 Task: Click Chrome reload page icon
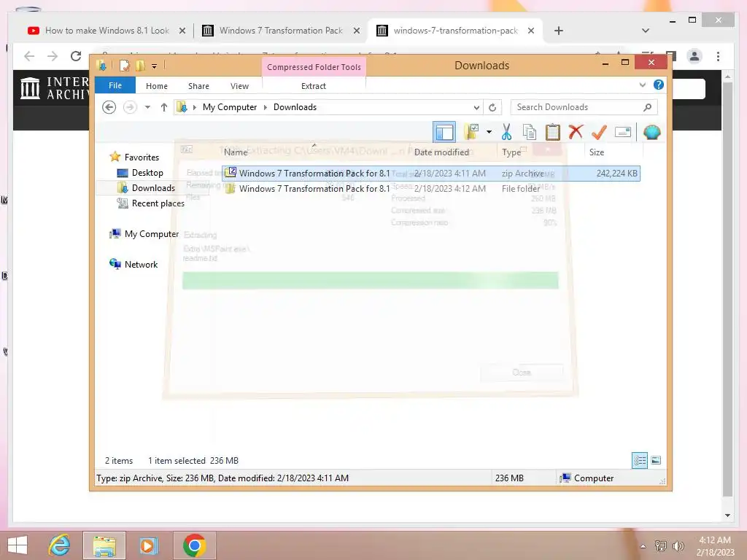coord(76,56)
